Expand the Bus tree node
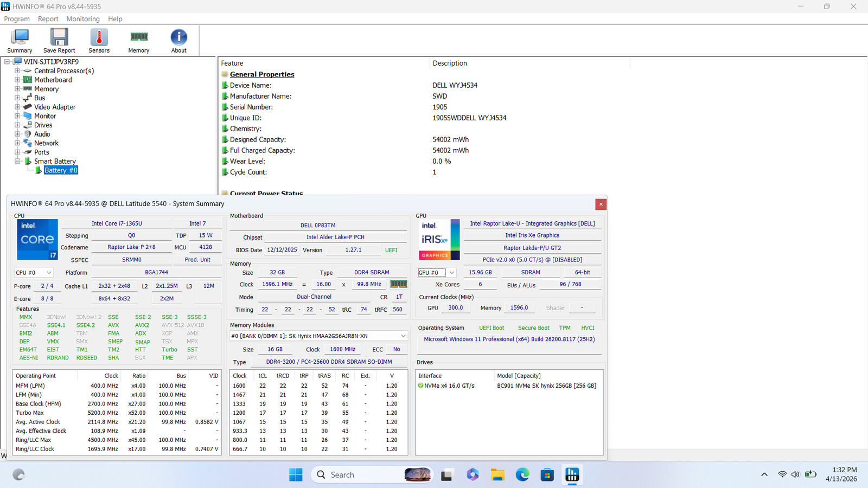The height and width of the screenshot is (488, 868). [x=17, y=98]
